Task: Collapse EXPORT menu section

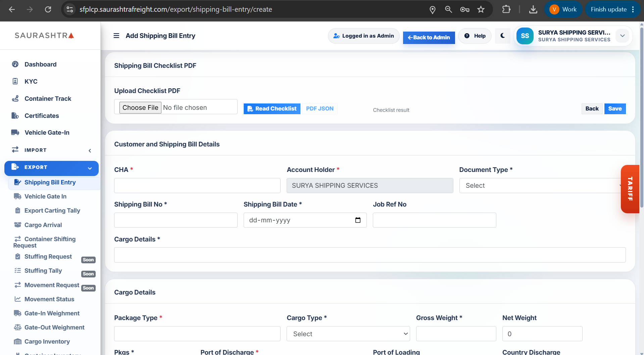Action: click(x=51, y=168)
